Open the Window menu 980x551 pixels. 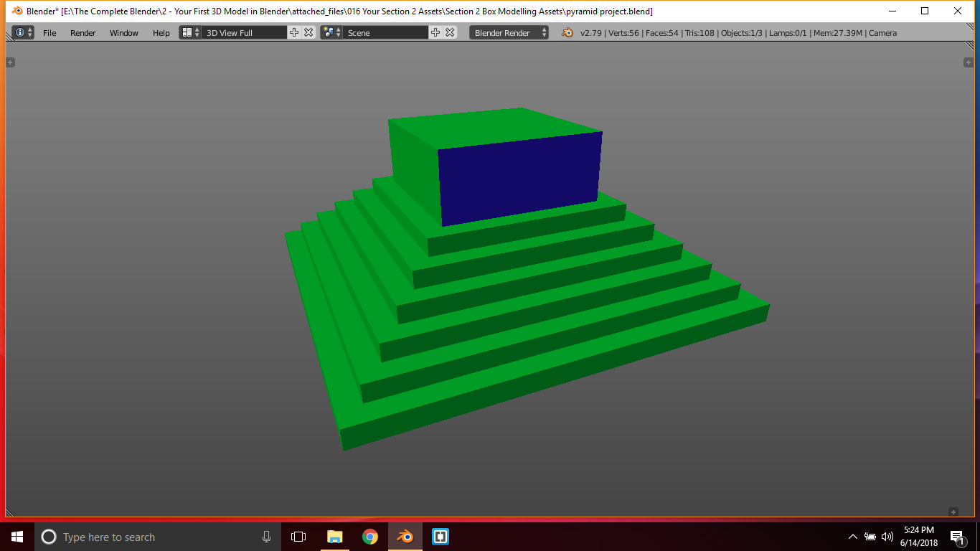124,33
